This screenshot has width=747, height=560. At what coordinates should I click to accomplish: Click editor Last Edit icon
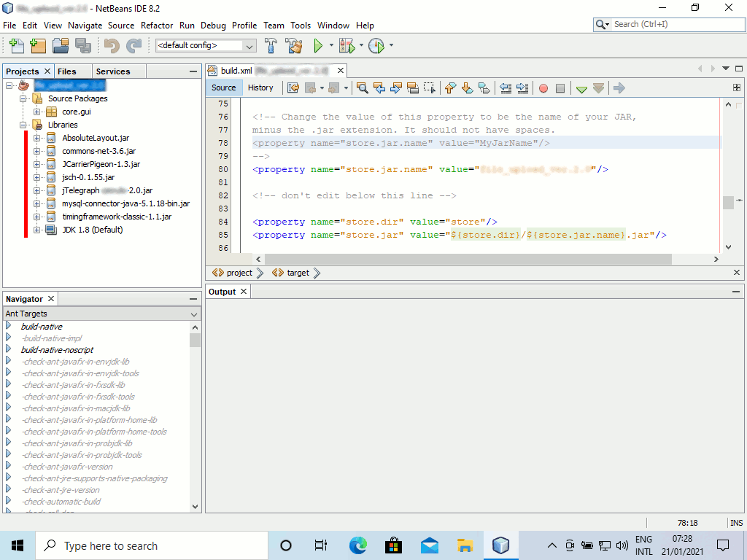point(293,88)
